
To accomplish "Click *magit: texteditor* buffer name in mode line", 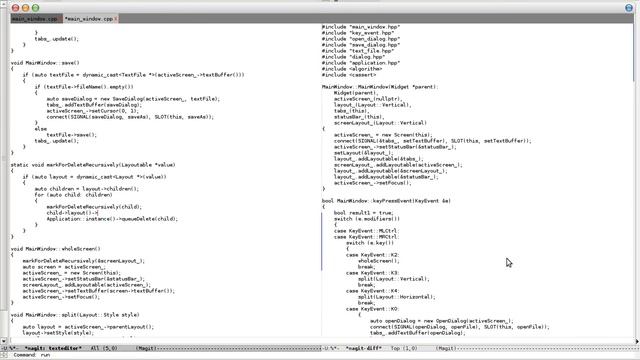I will point(53,348).
